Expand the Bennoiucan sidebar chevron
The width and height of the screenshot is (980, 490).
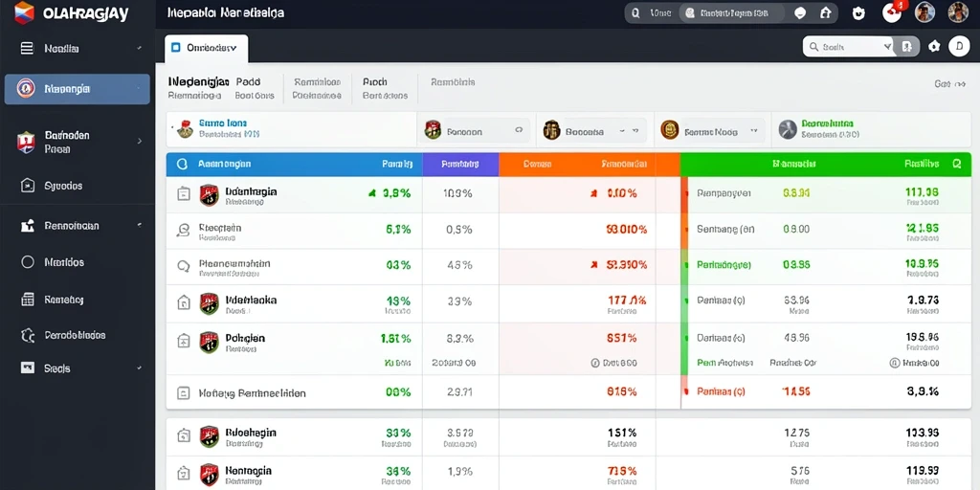point(139,225)
